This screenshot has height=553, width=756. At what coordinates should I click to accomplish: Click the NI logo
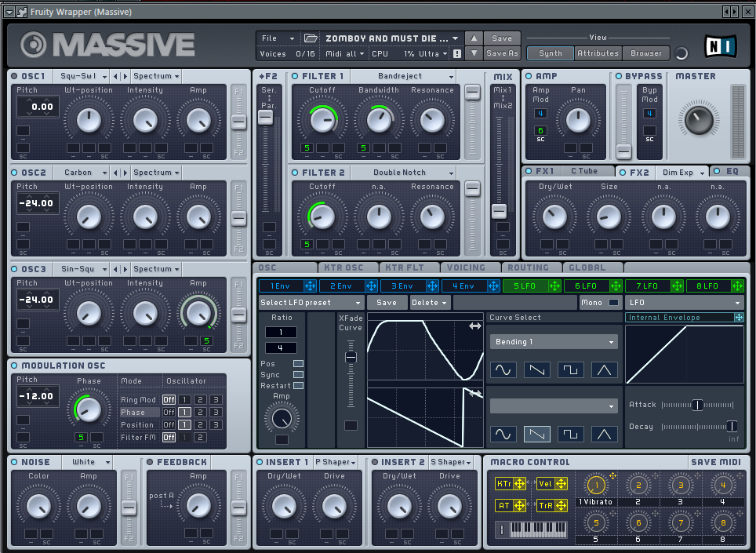pos(721,46)
